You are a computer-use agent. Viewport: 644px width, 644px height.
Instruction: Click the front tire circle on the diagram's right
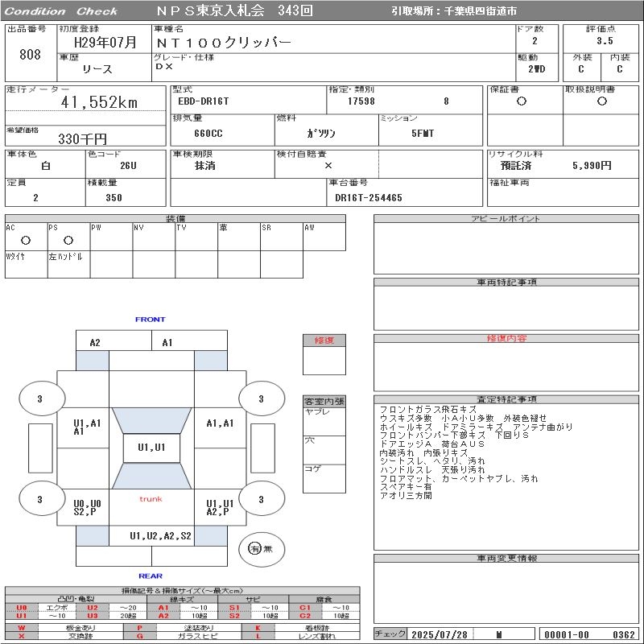pos(260,398)
